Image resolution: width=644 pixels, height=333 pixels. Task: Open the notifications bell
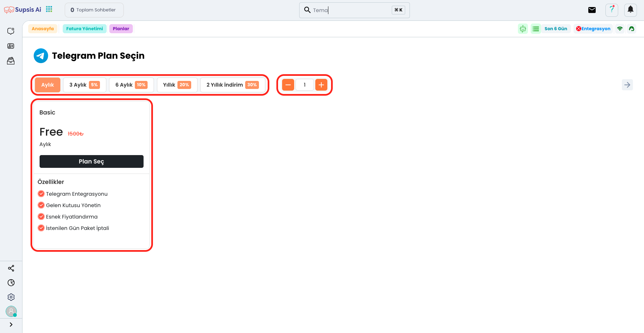[x=631, y=10]
